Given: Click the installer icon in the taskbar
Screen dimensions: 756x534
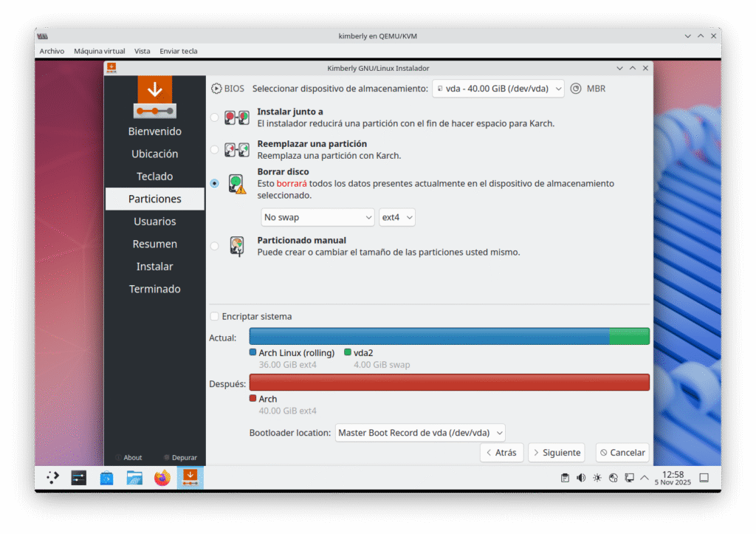Looking at the screenshot, I should (x=190, y=478).
